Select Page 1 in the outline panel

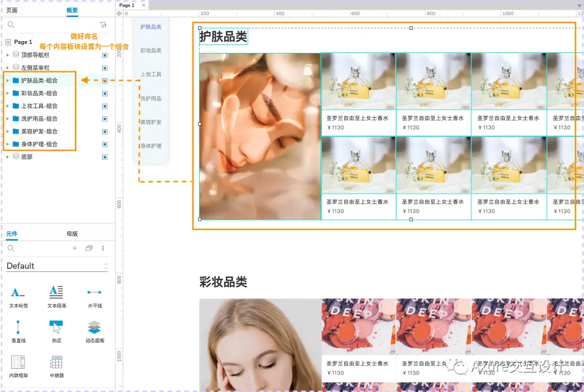click(x=24, y=42)
